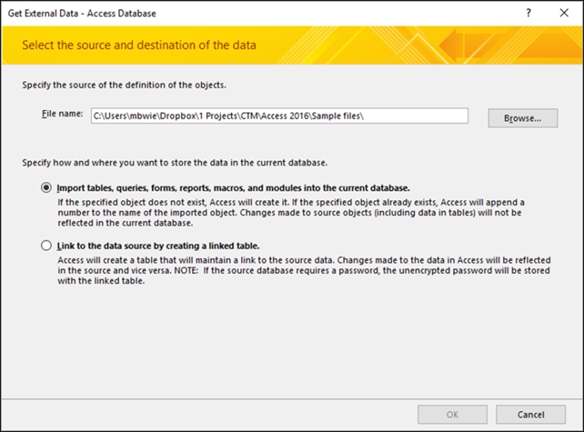Open the file picker with Browse
Screen dimensions: 584x432
523,118
